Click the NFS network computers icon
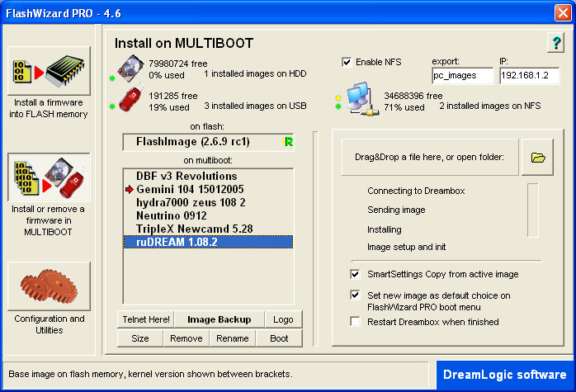This screenshot has width=576, height=392. [361, 98]
